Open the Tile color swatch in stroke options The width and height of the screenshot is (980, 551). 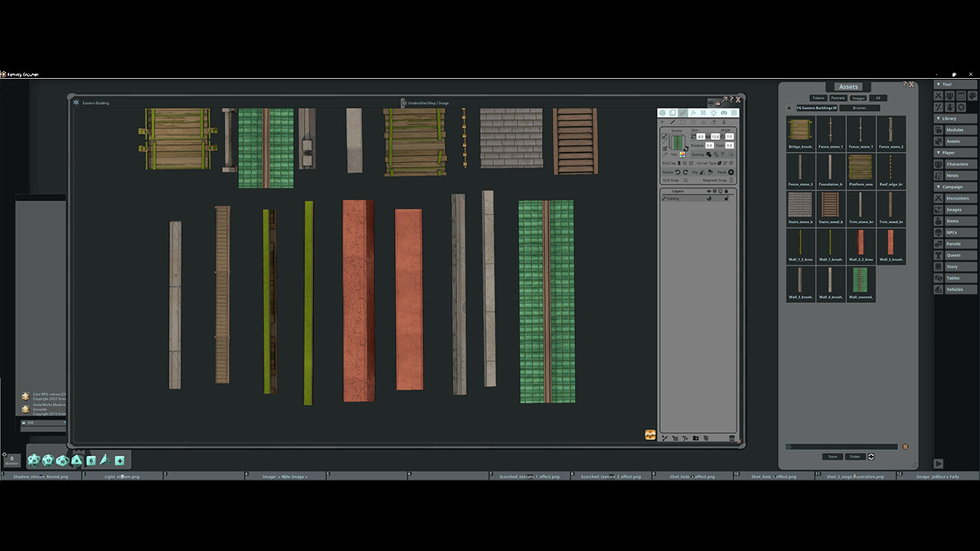point(682,155)
